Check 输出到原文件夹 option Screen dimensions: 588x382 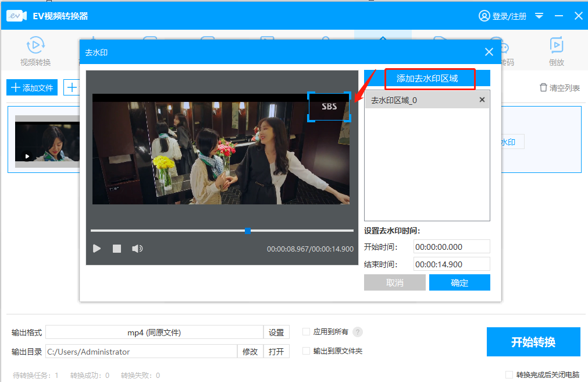(x=306, y=351)
